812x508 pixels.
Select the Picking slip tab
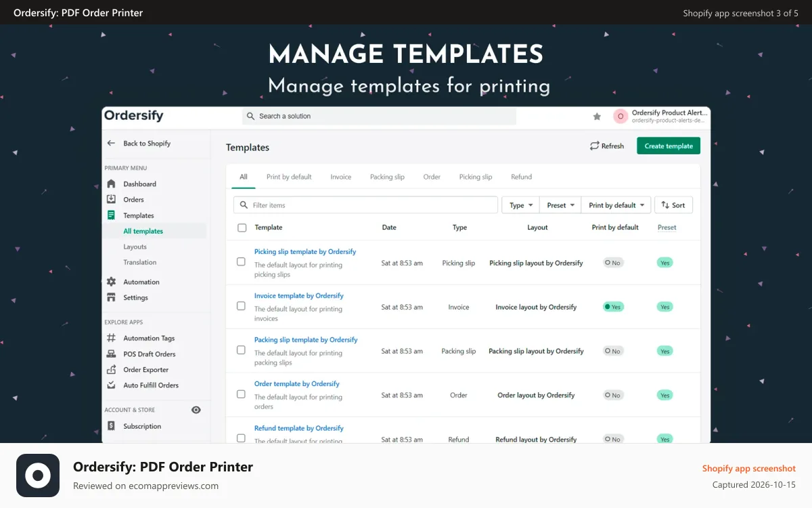476,177
